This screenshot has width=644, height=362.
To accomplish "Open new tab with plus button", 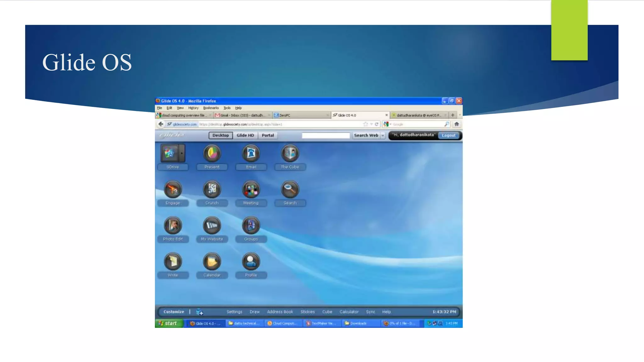I will (x=452, y=115).
